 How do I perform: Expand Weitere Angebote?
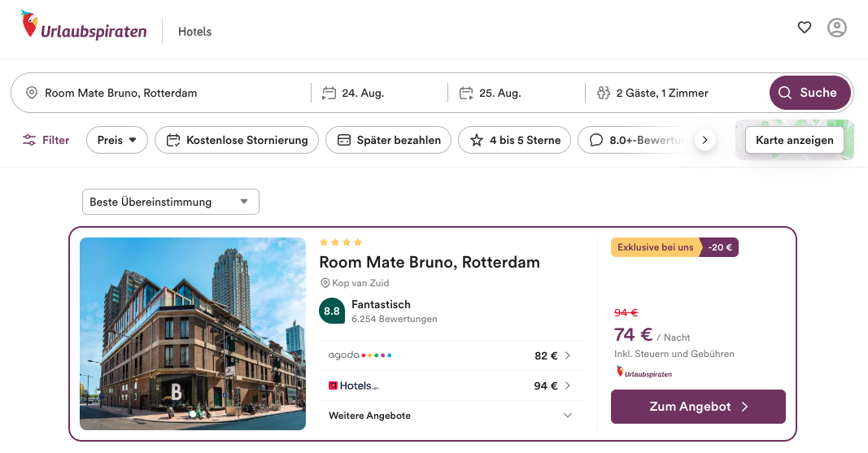point(451,416)
